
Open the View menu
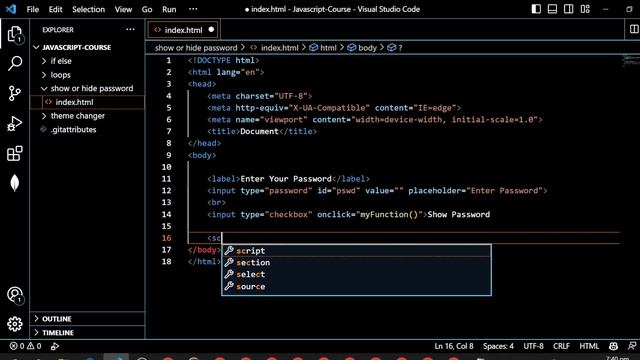point(123,9)
